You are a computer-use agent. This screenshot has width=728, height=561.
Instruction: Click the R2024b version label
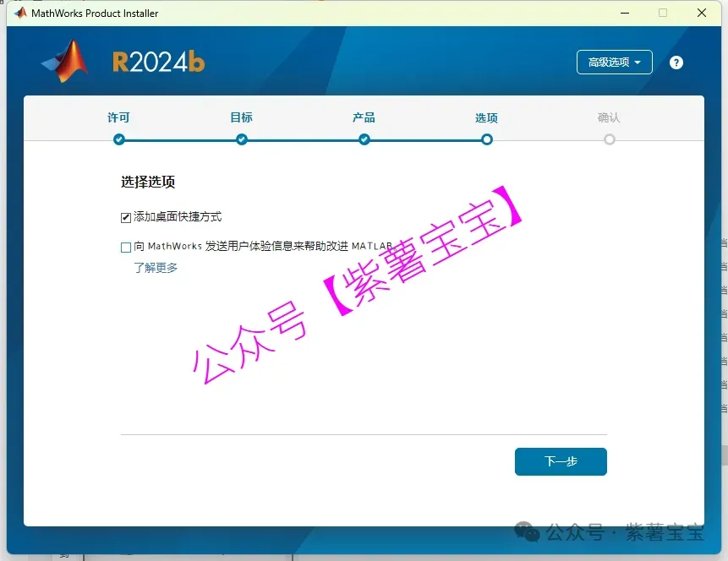click(x=158, y=63)
